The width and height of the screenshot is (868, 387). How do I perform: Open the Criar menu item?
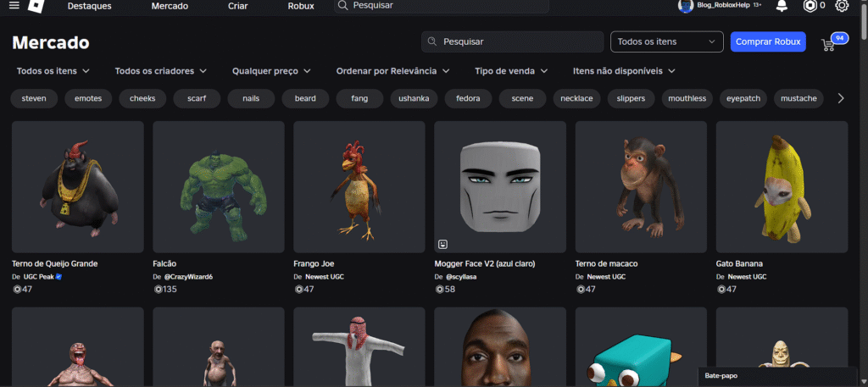click(238, 6)
